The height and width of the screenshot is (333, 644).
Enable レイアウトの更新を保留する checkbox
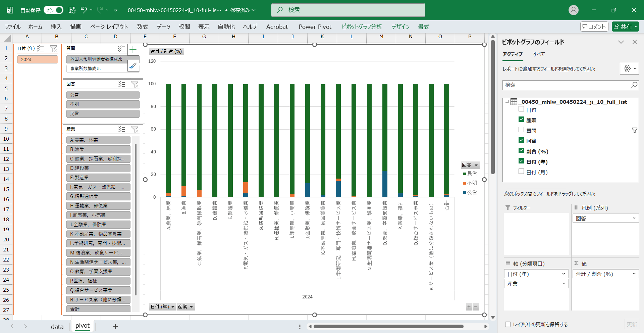point(508,324)
